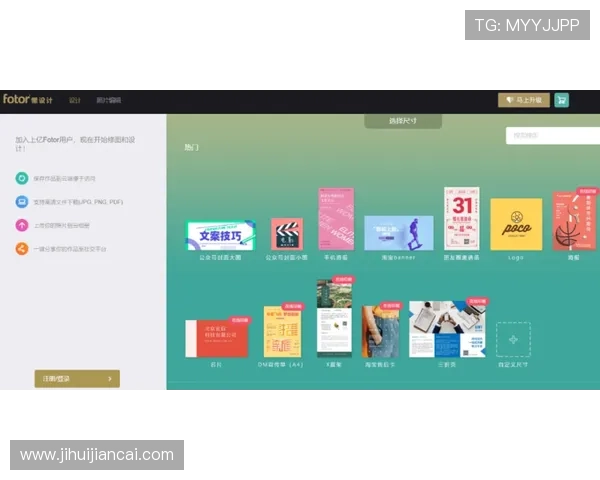Click the pink print badge on business card
This screenshot has height=480, width=600.
pos(240,320)
